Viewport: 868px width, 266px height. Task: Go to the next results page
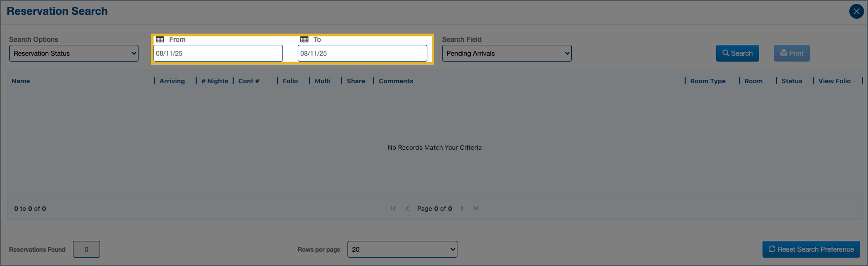(462, 208)
